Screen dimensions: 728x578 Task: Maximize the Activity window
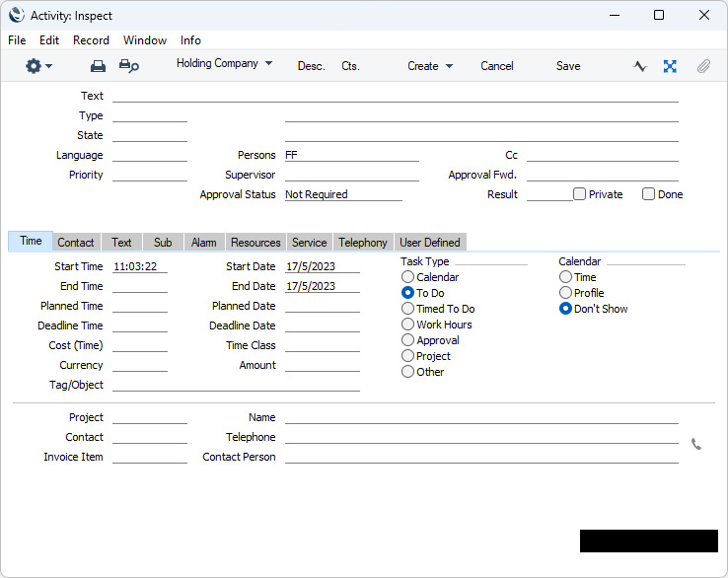pos(658,15)
